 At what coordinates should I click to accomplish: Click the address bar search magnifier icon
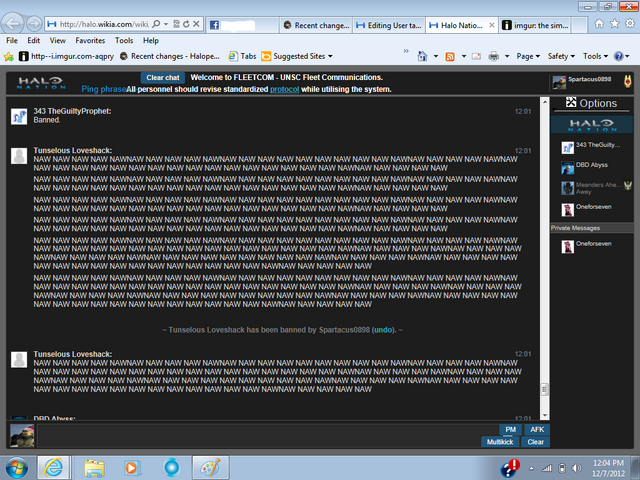156,24
